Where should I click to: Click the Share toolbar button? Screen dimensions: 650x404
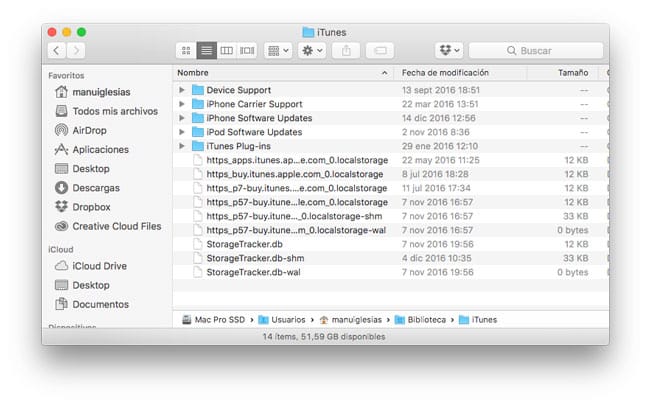(346, 51)
